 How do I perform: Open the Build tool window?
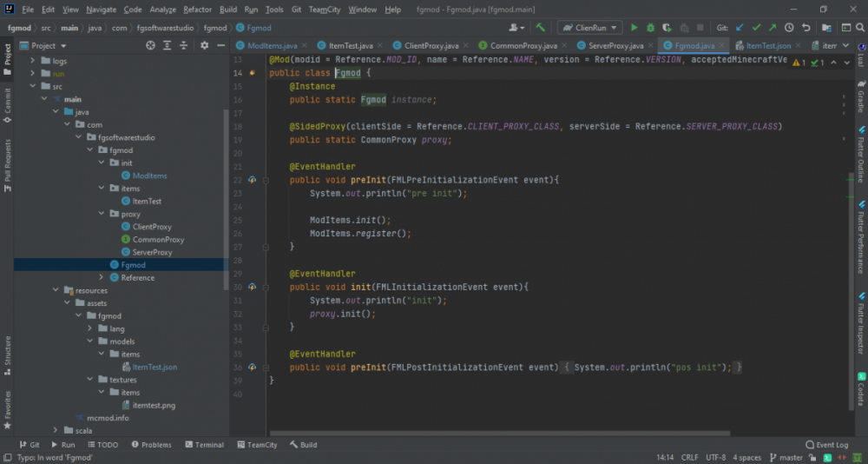tap(303, 445)
